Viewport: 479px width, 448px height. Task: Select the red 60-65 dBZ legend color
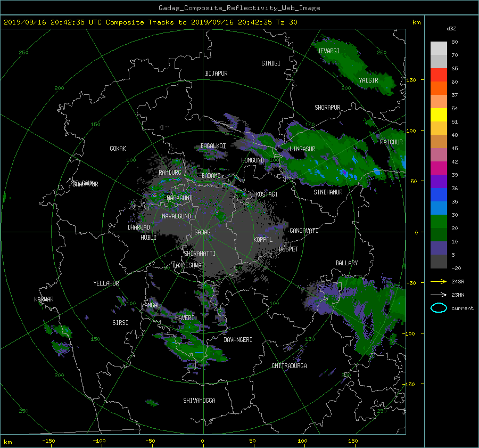coord(439,75)
